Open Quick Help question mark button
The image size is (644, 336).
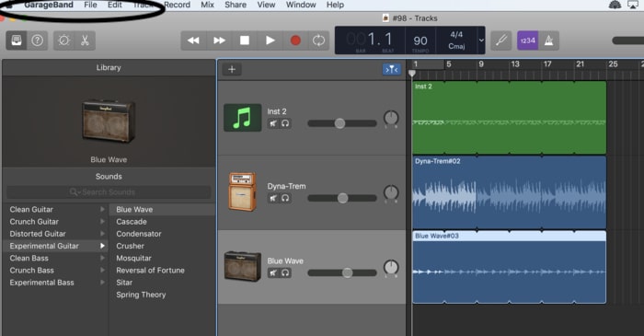pyautogui.click(x=38, y=41)
